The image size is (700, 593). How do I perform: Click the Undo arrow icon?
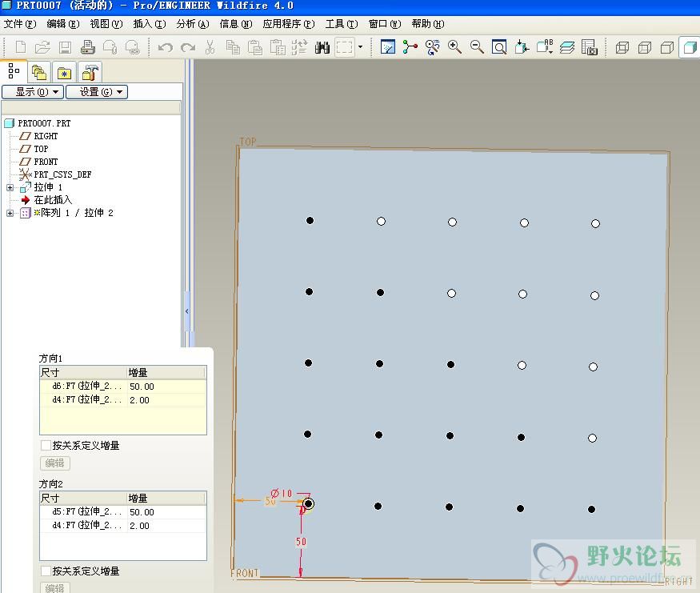(x=165, y=47)
